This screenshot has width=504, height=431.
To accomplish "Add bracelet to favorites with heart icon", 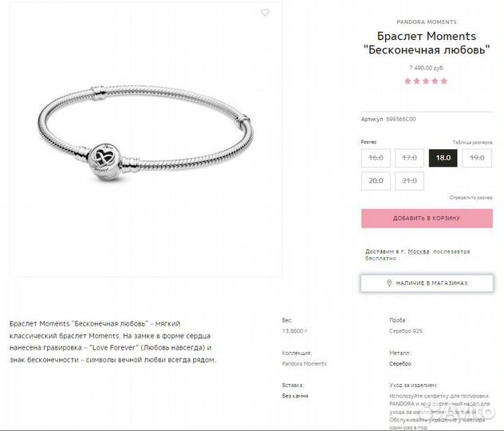I will [265, 13].
